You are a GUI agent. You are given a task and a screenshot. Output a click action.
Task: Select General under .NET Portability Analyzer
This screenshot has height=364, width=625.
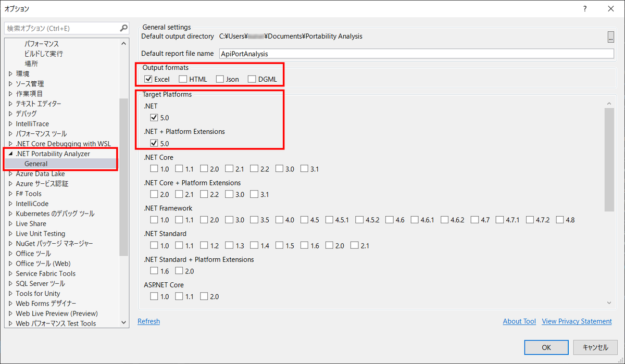[x=36, y=164]
